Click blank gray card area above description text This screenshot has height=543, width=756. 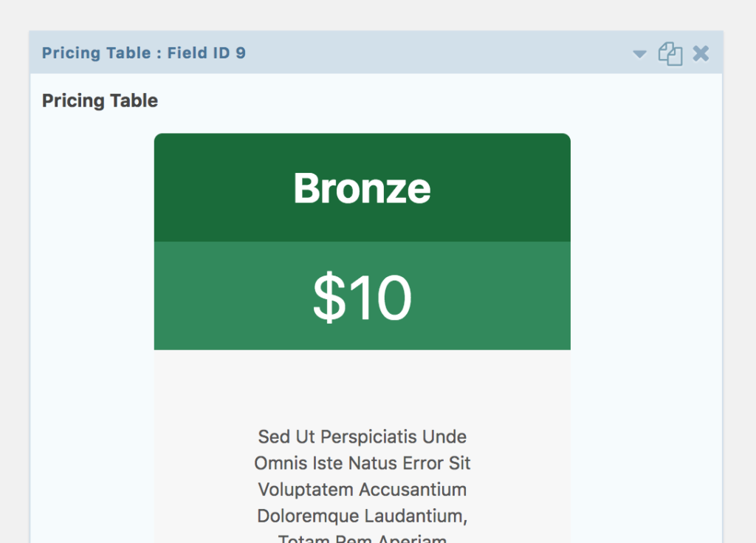pos(362,386)
